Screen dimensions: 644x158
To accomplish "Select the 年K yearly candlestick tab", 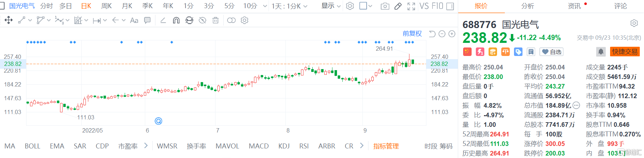I will tap(168, 6).
